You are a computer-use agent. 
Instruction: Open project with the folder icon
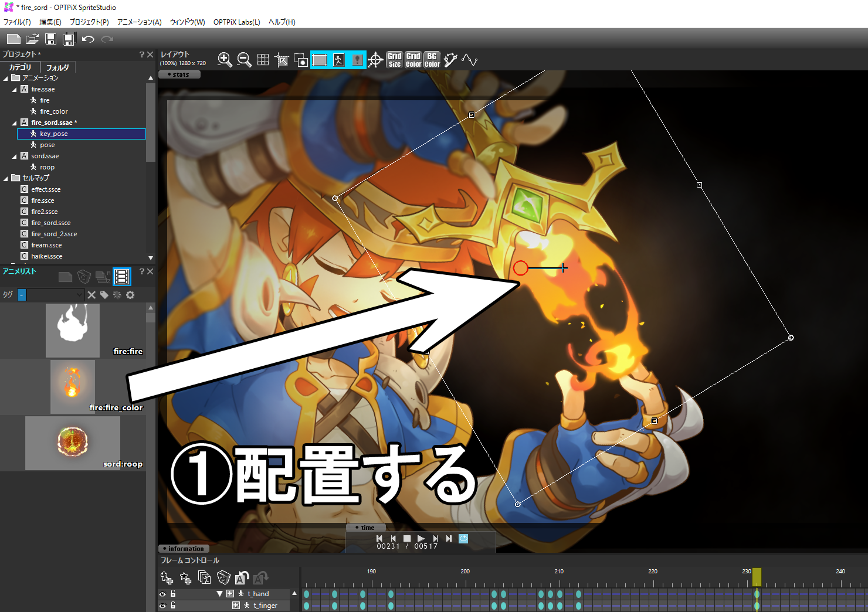pyautogui.click(x=32, y=39)
